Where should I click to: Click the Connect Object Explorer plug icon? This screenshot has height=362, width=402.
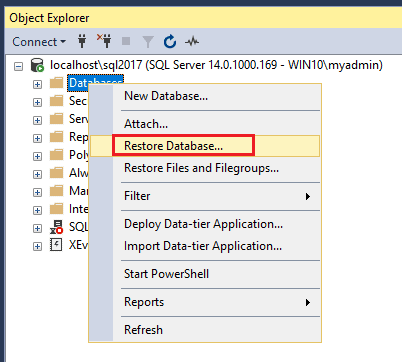[x=82, y=41]
